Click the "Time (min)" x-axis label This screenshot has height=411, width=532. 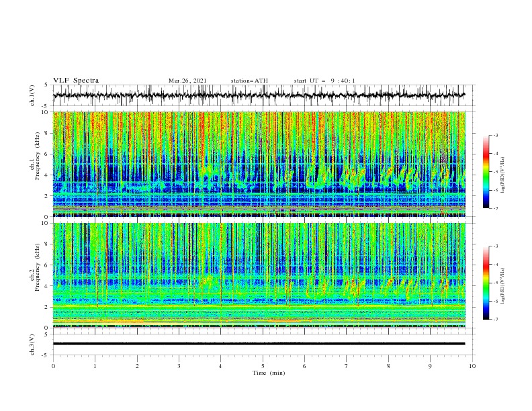click(269, 373)
